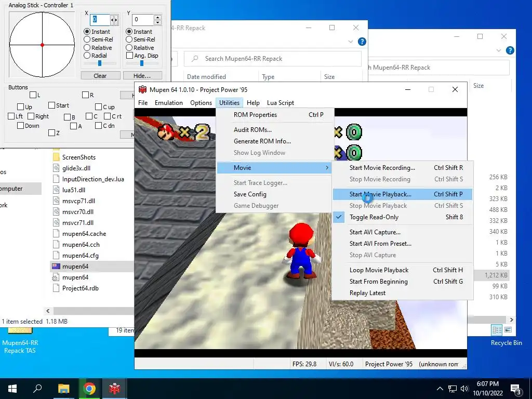Screen dimensions: 532x399
Task: Click the Y axis slider thumb
Action: 142,63
